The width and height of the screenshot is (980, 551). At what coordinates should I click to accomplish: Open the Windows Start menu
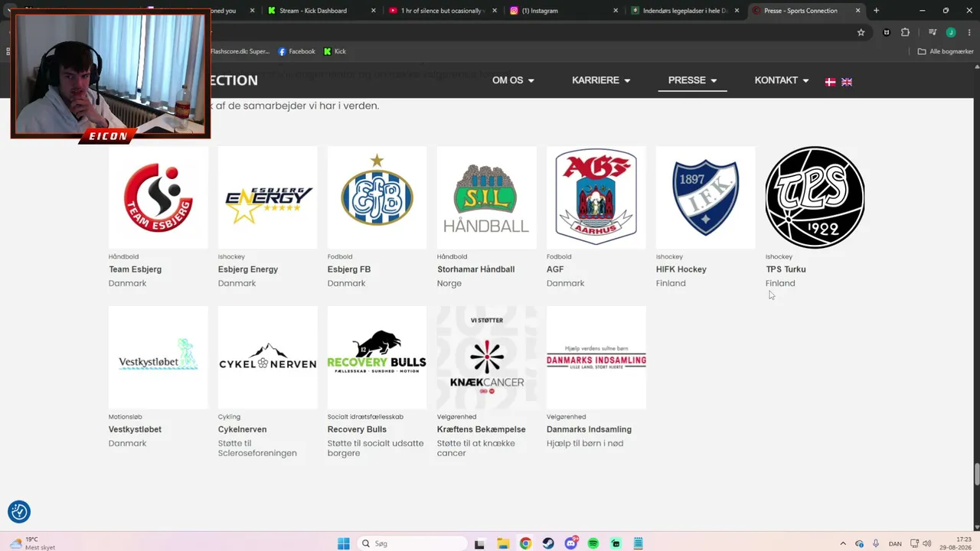pos(344,543)
